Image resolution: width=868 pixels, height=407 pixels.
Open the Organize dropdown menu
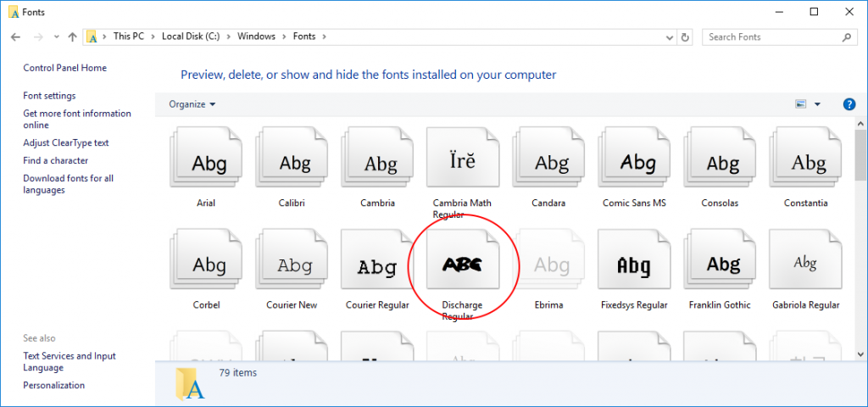tap(192, 104)
